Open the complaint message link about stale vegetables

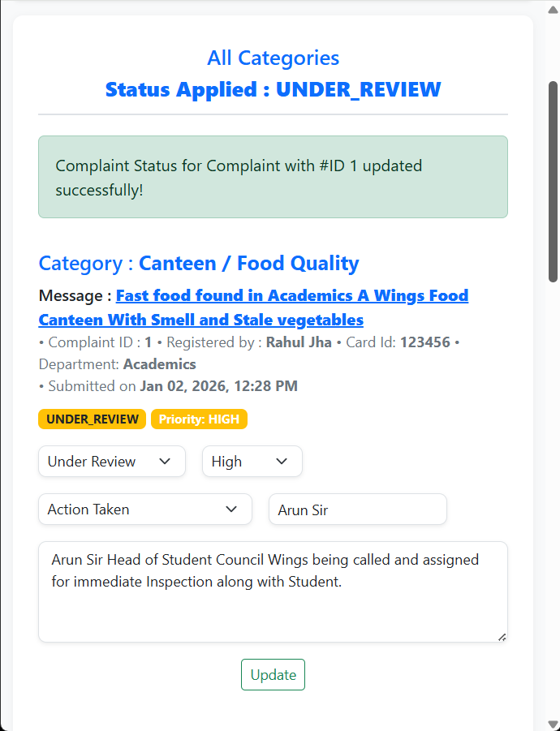pyautogui.click(x=253, y=307)
